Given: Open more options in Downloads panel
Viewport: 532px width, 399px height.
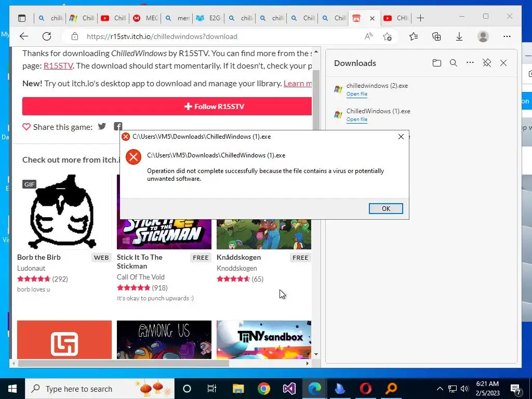Looking at the screenshot, I should [470, 63].
